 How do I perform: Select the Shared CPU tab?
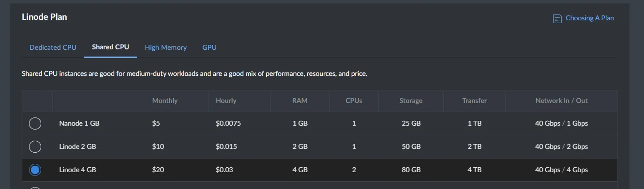pyautogui.click(x=110, y=47)
